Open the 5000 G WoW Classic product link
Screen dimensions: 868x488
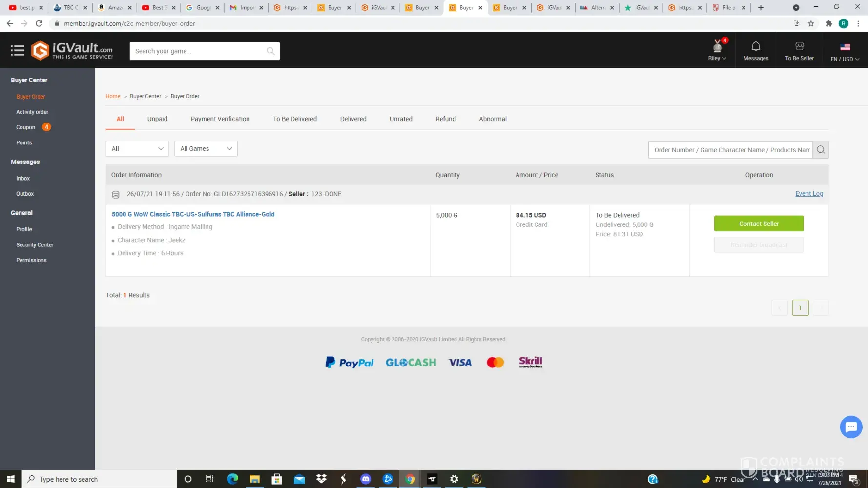click(x=193, y=214)
